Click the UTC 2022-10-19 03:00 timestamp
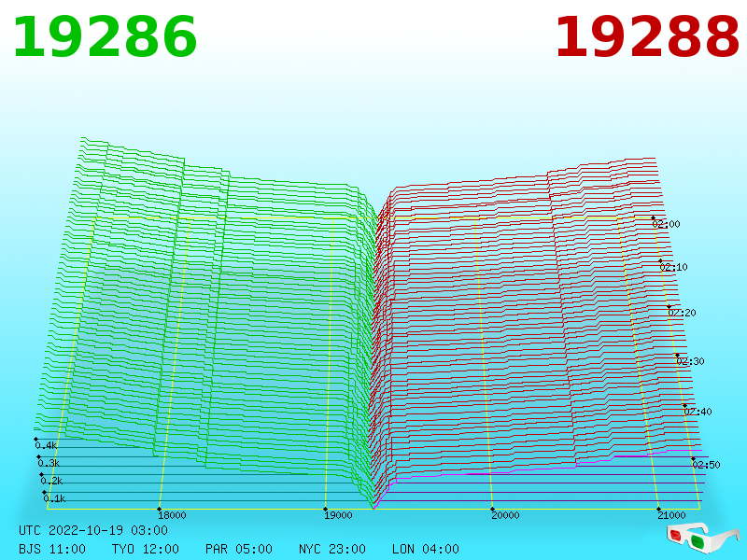This screenshot has height=560, width=747. 93,530
